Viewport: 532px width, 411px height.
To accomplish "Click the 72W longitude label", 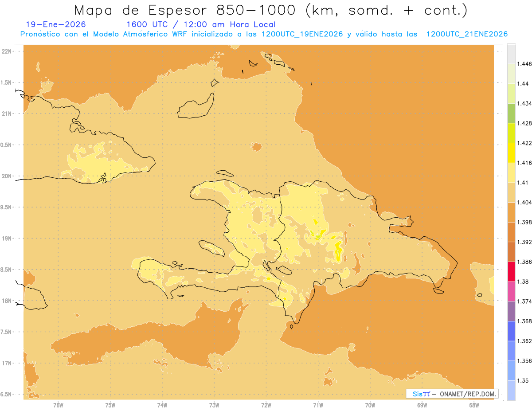I will [266, 404].
